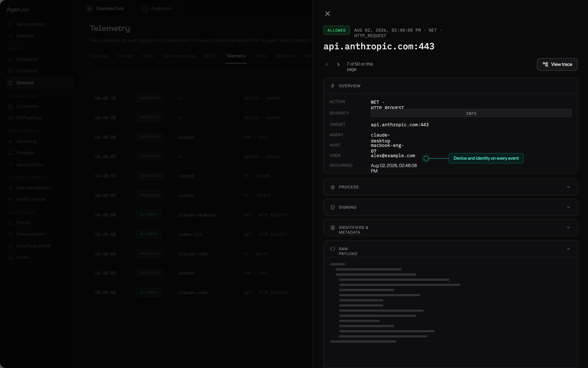Click the Hooks icon in sidebar
Viewport: 588px width, 368px height.
click(10, 257)
